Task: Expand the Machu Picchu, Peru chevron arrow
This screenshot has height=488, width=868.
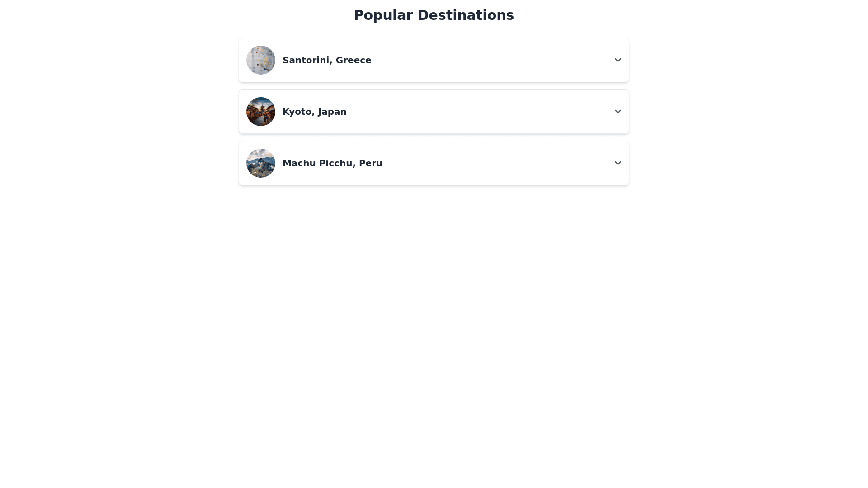Action: [x=618, y=163]
